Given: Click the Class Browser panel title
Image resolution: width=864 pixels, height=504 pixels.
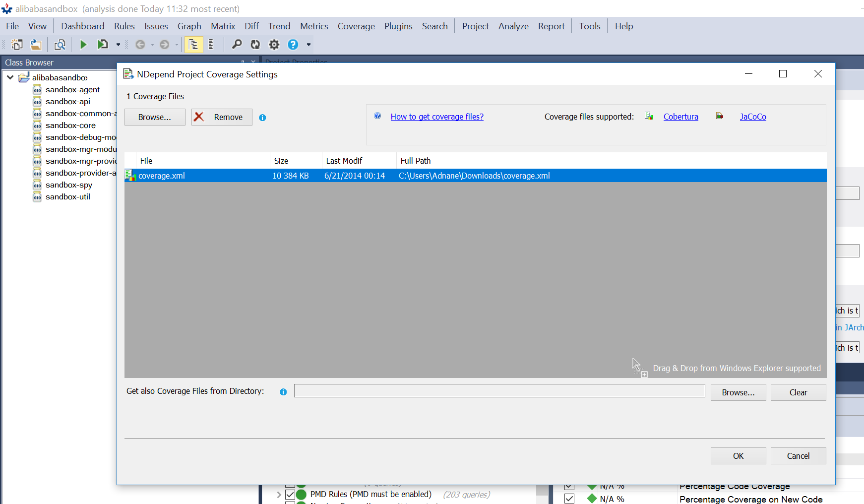Looking at the screenshot, I should [29, 63].
